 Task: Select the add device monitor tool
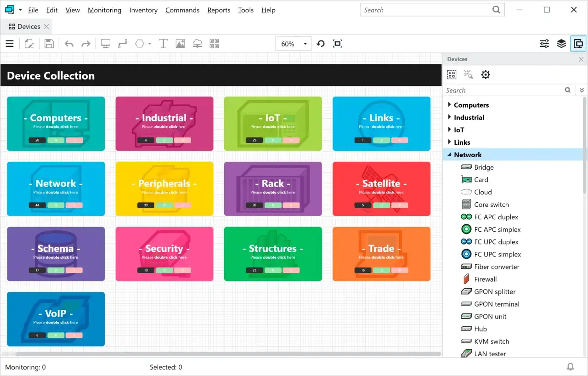click(x=106, y=44)
